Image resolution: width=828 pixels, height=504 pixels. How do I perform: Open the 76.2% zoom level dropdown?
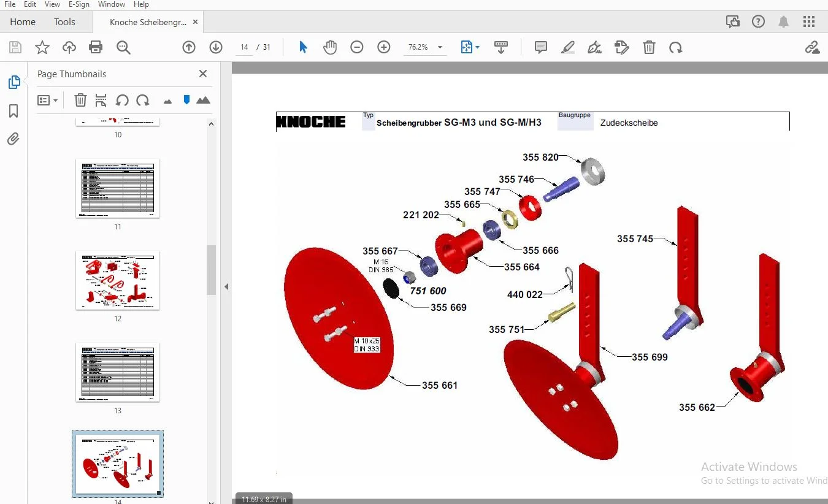click(x=424, y=47)
